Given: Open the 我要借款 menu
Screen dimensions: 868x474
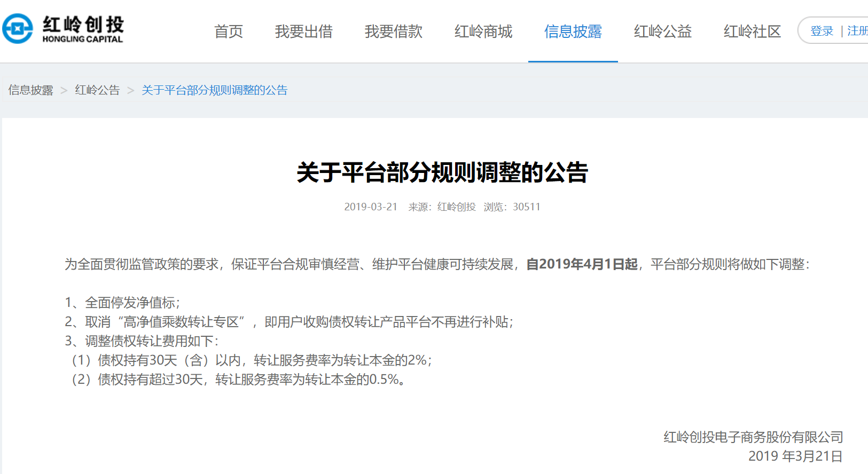Looking at the screenshot, I should (394, 31).
